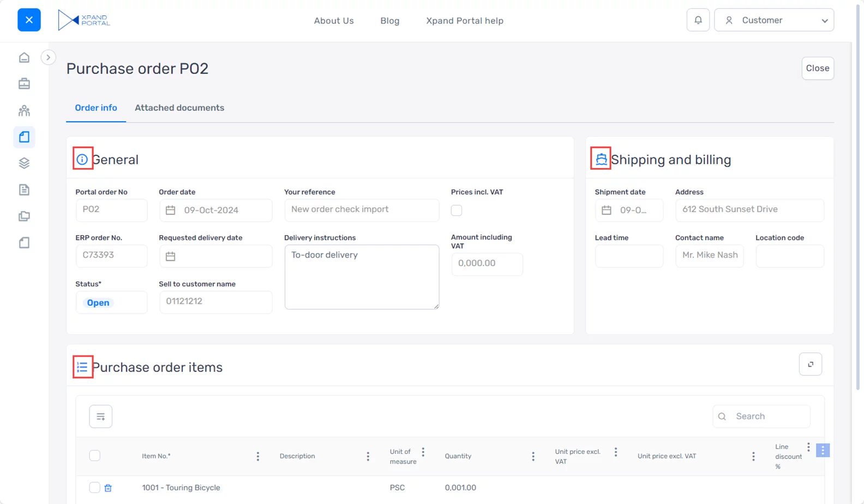
Task: Open the briefcase icon in sidebar
Action: click(x=24, y=84)
